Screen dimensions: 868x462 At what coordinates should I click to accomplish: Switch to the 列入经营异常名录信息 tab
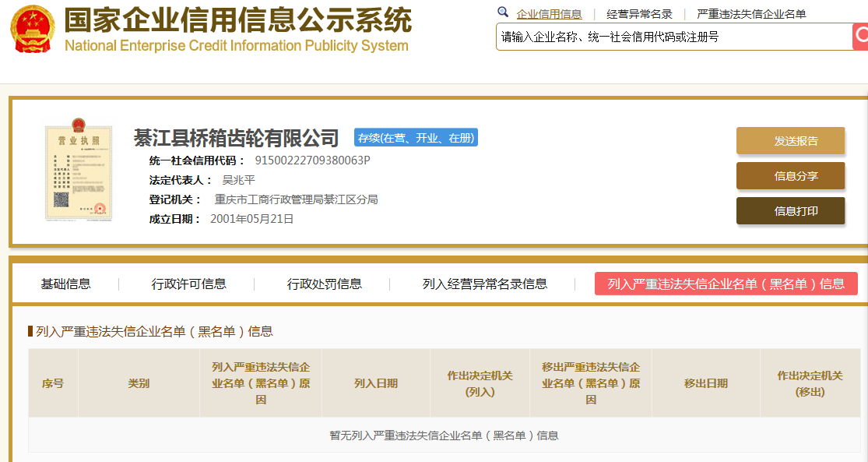(x=485, y=284)
